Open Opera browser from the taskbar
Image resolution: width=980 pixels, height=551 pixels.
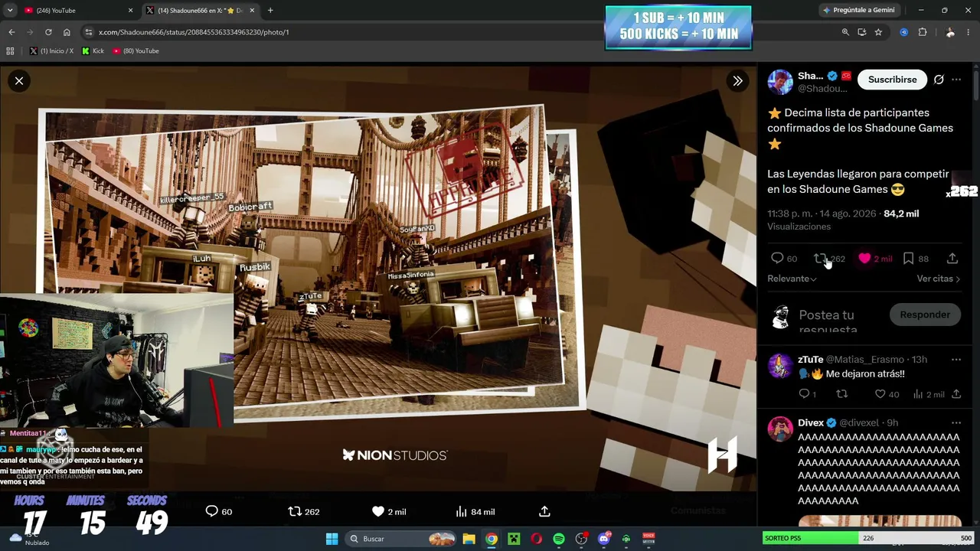[x=536, y=539]
